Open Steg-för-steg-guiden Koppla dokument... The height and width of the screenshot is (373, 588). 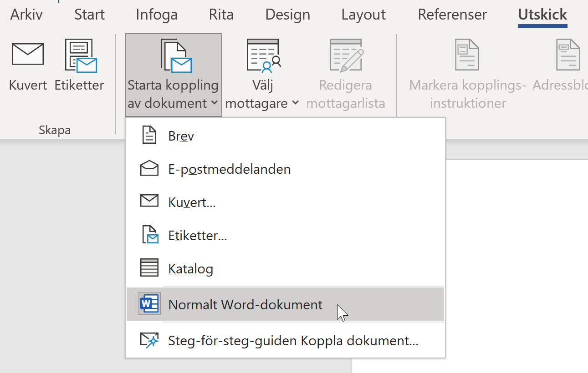coord(285,340)
